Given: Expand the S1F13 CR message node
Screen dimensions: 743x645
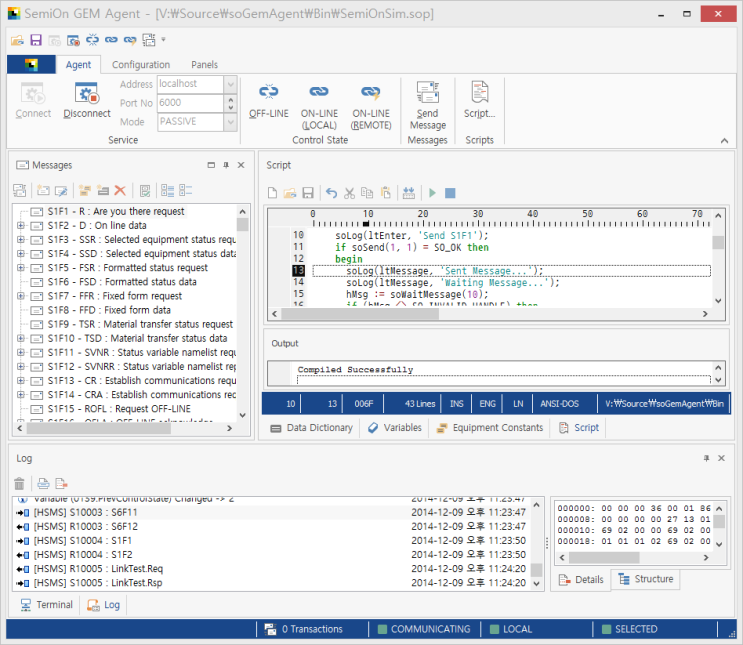Looking at the screenshot, I should (20, 381).
